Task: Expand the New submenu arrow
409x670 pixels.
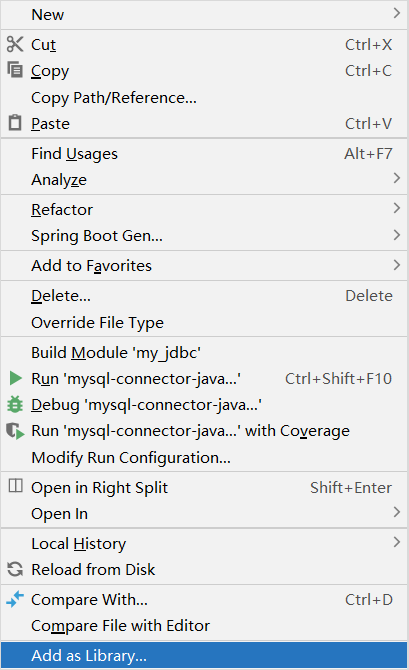Action: click(x=397, y=13)
